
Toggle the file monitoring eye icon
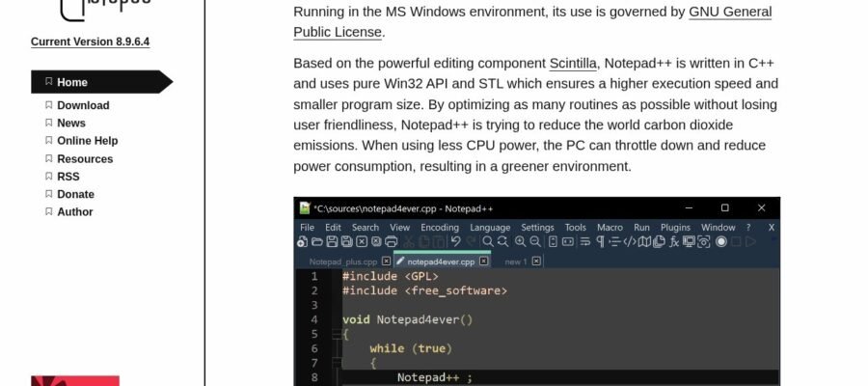coord(704,241)
